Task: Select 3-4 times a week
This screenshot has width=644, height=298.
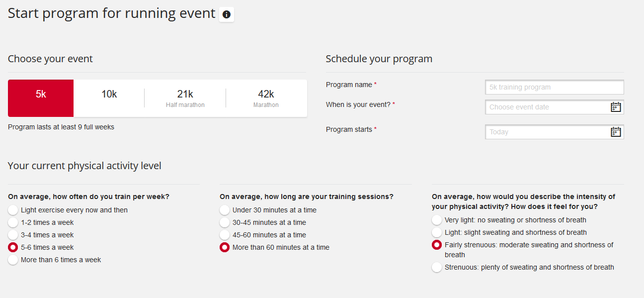Action: point(13,235)
